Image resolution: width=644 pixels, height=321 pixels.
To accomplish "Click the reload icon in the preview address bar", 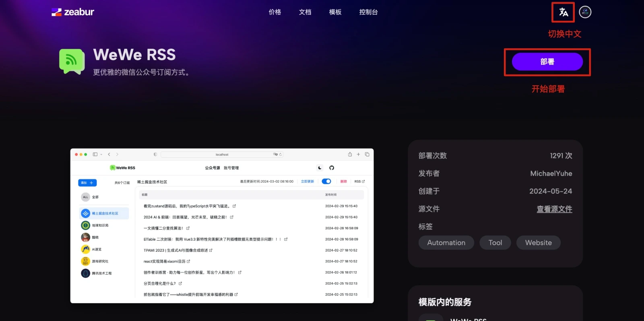I will point(281,154).
